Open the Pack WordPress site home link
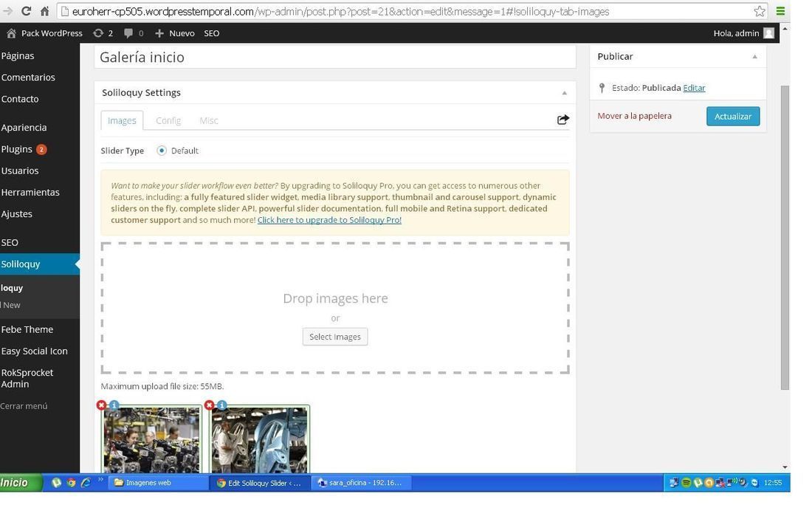Viewport: 812px width, 508px height. (x=44, y=33)
